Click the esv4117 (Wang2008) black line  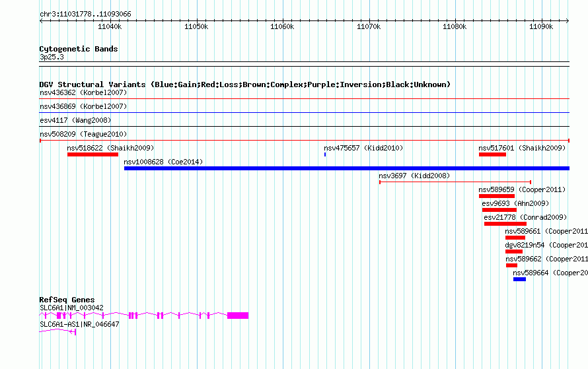(x=304, y=127)
